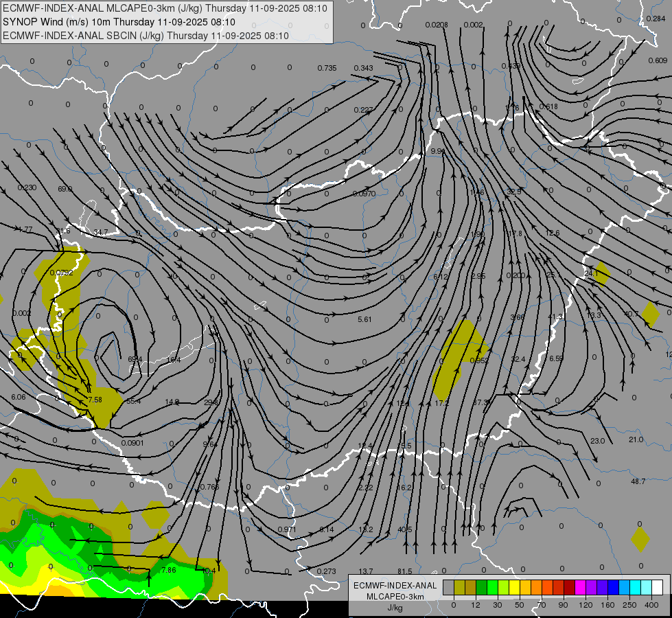This screenshot has height=618, width=672.
Task: Click the map value '0.735'
Action: click(327, 68)
